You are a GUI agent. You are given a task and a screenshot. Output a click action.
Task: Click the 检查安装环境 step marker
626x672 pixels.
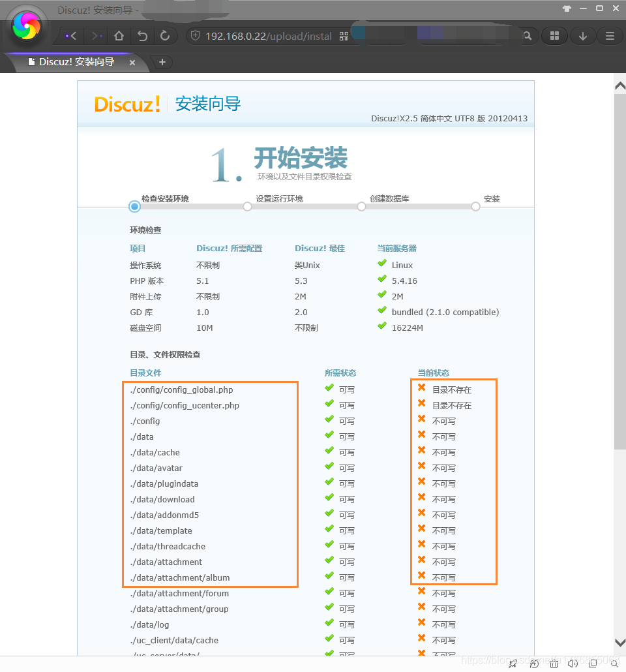click(134, 207)
